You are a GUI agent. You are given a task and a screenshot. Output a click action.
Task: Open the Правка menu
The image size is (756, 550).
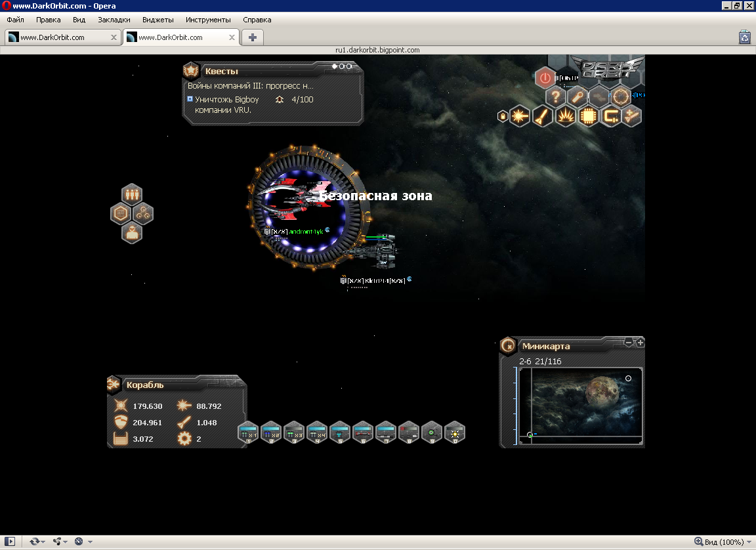click(48, 20)
